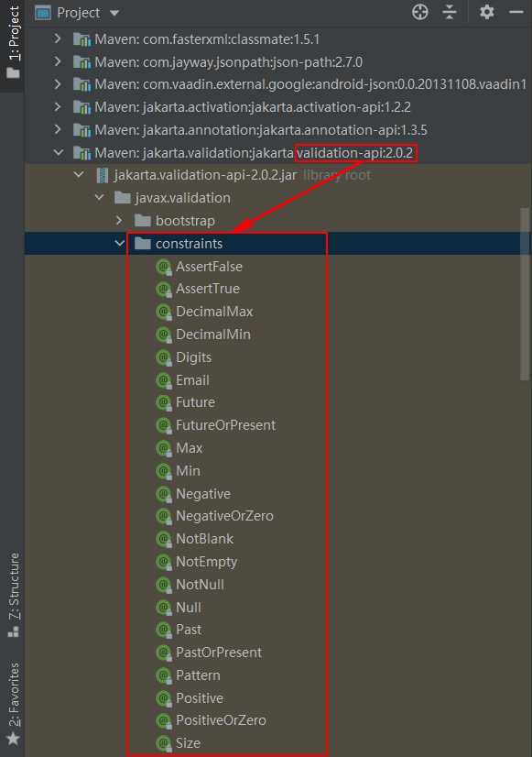The width and height of the screenshot is (532, 757).
Task: Click the vertical scrollbar thumb
Action: 525,294
